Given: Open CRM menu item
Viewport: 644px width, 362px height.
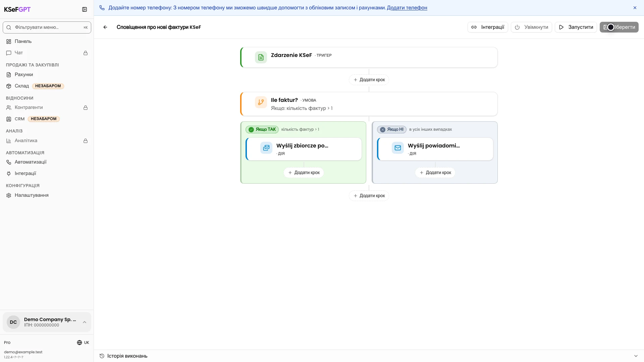Looking at the screenshot, I should (x=47, y=119).
